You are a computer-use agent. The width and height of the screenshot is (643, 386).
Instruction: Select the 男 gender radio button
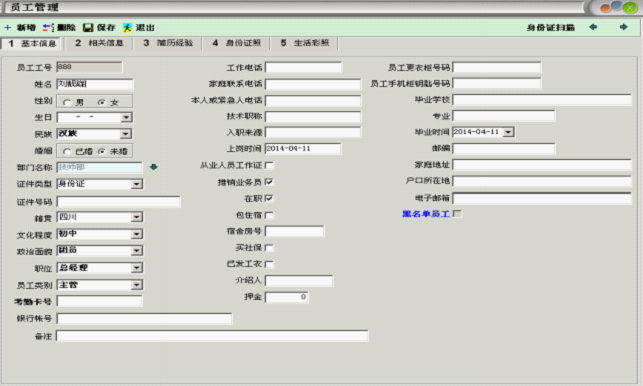tap(67, 103)
